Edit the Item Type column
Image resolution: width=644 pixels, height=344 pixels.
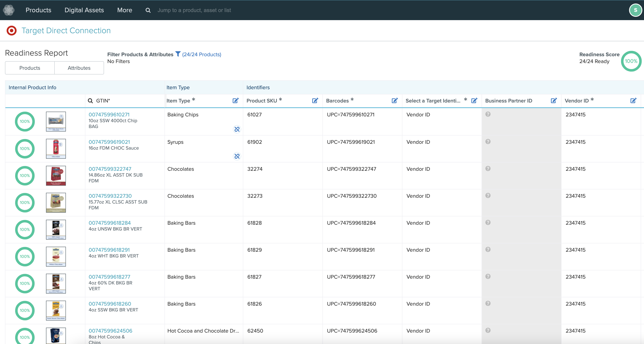[x=236, y=101]
